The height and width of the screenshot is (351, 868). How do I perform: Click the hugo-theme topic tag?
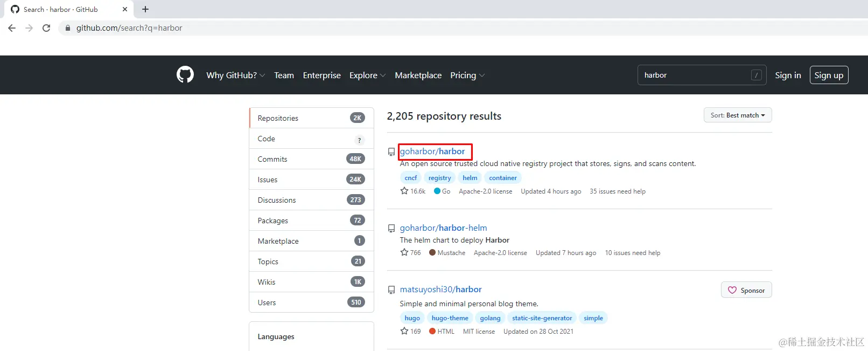[450, 318]
